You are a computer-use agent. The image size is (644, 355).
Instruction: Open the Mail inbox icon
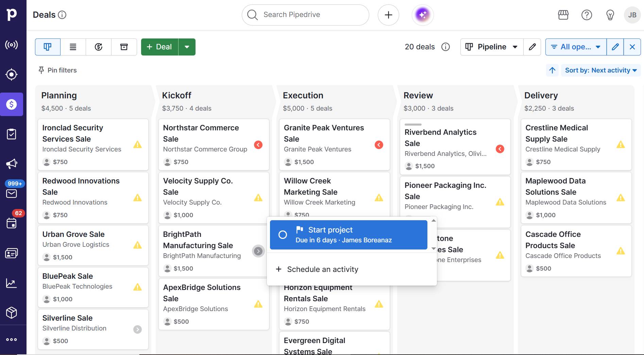click(12, 193)
